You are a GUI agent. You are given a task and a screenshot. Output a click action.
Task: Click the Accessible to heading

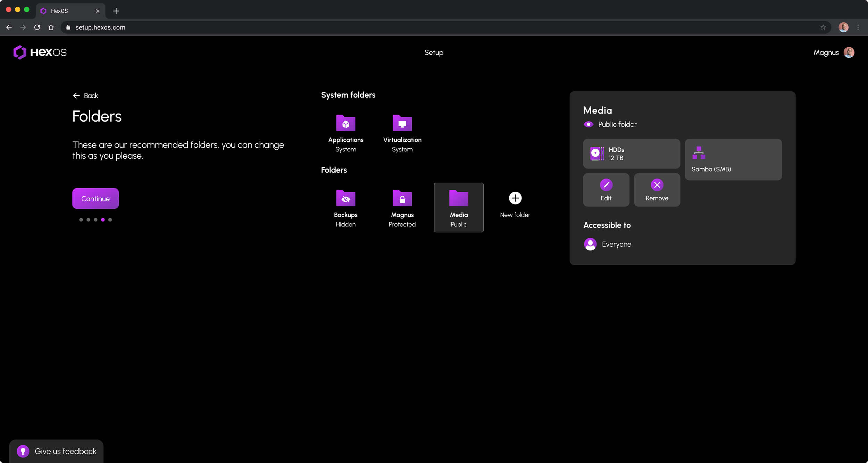607,225
